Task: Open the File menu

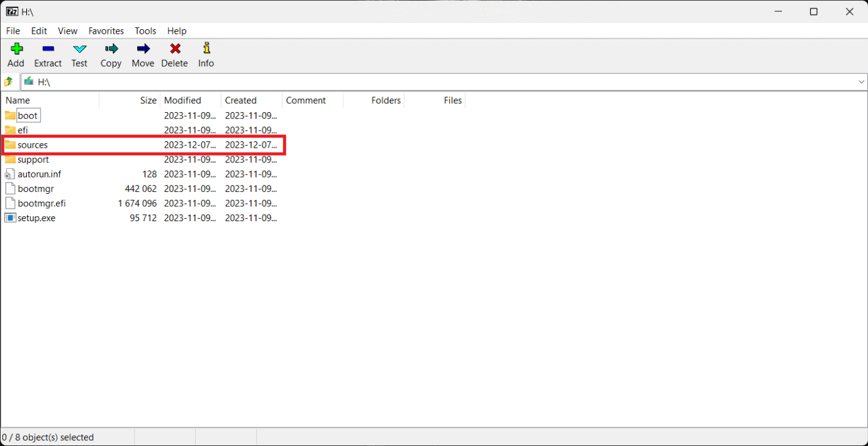Action: coord(13,31)
